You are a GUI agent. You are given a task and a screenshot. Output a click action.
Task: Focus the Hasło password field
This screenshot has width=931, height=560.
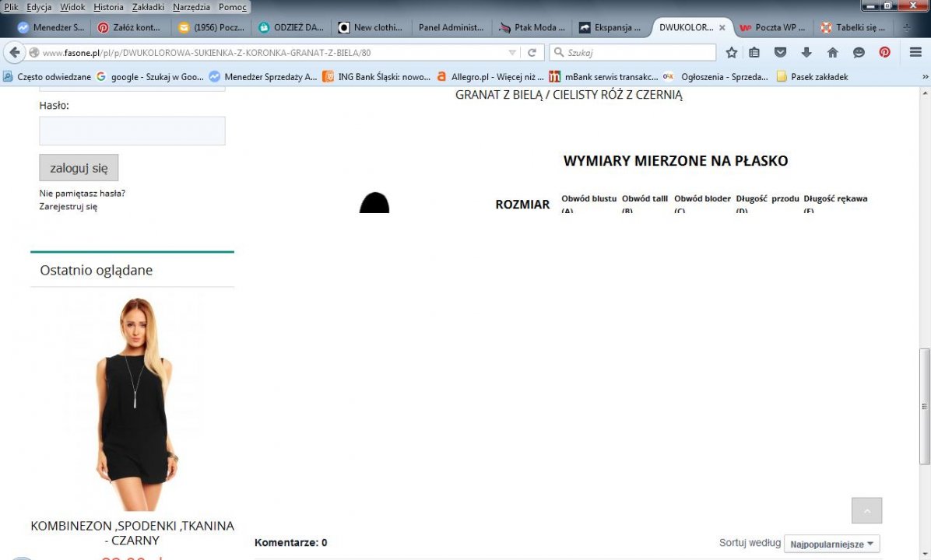pos(132,131)
